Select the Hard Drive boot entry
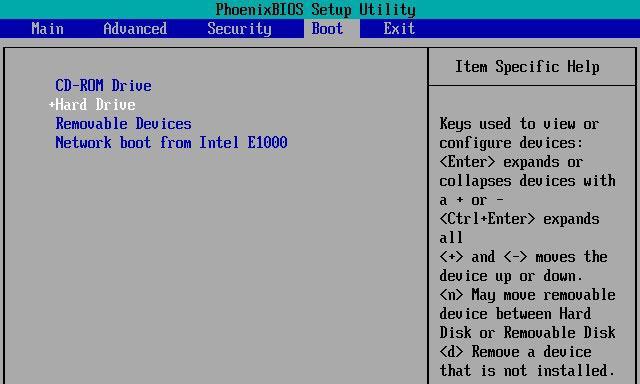640x384 pixels. pyautogui.click(x=96, y=104)
